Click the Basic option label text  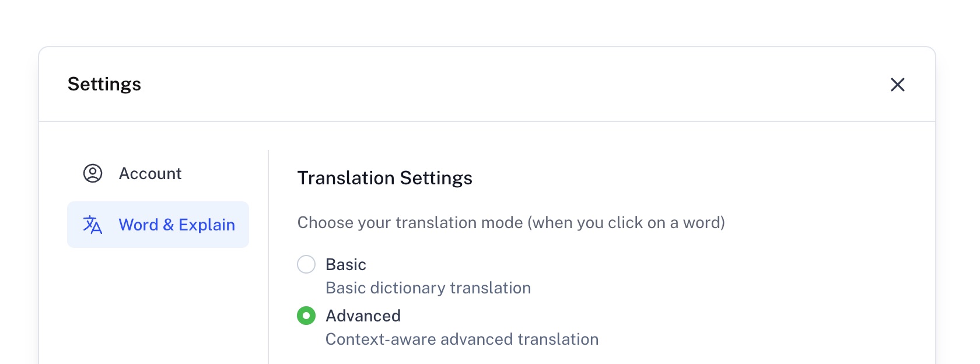(346, 264)
